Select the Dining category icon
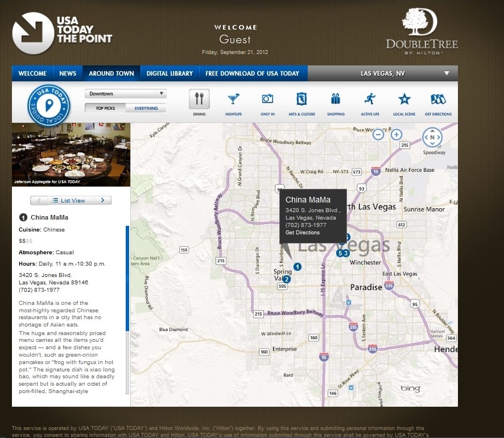The image size is (504, 438). (199, 100)
